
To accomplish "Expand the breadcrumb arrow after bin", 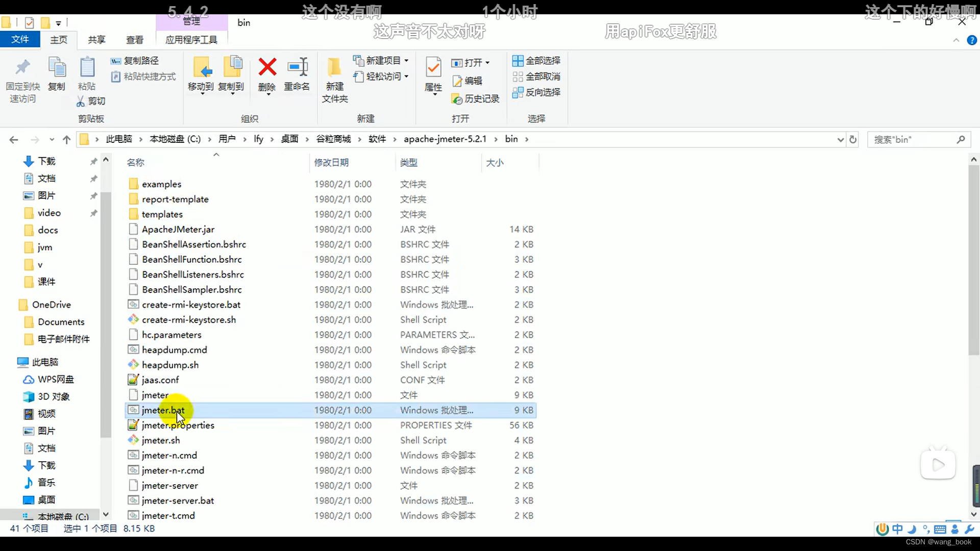I will [526, 139].
